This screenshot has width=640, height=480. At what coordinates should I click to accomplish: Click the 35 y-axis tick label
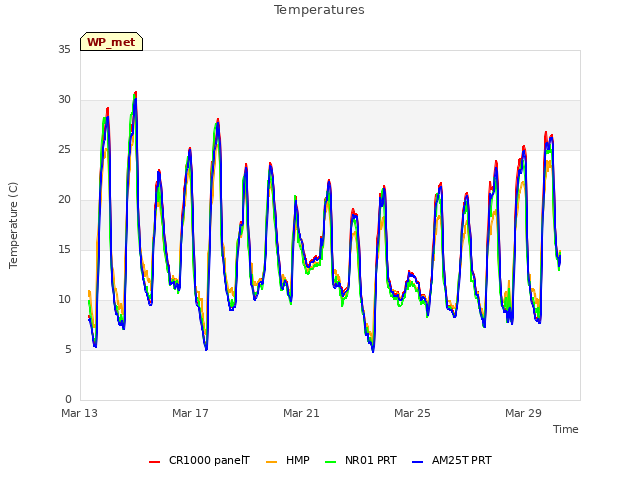tap(64, 50)
